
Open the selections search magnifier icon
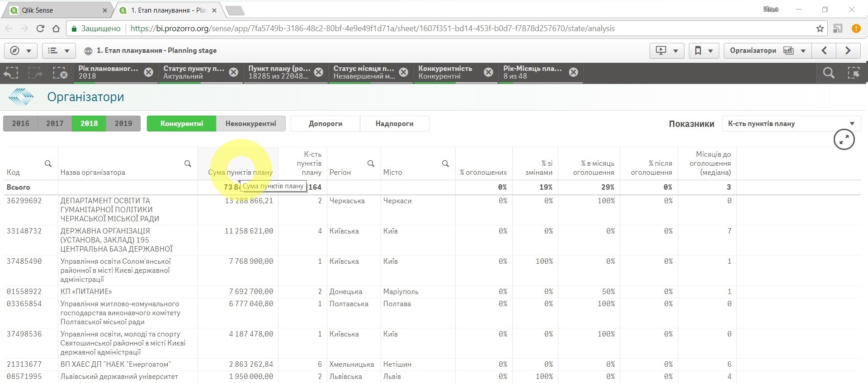(x=828, y=73)
